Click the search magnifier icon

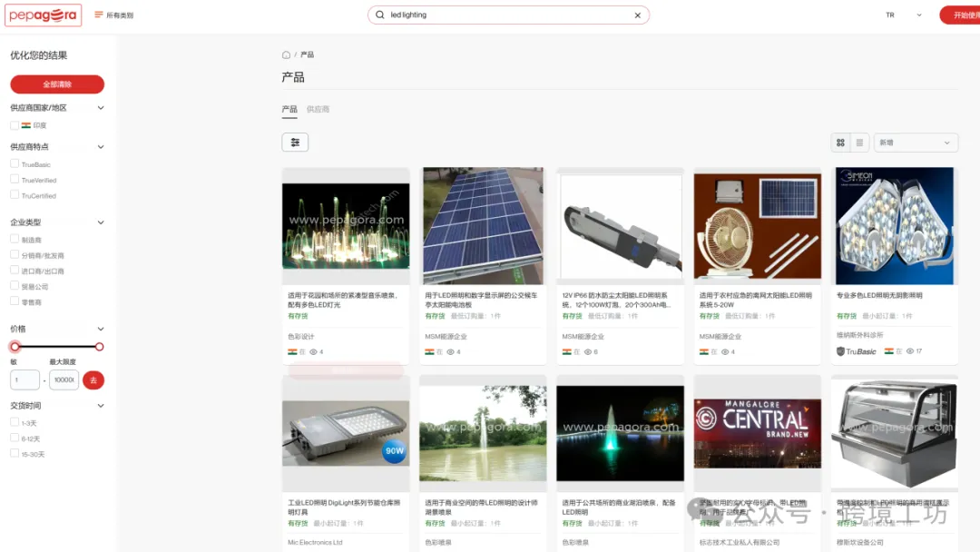tap(380, 15)
